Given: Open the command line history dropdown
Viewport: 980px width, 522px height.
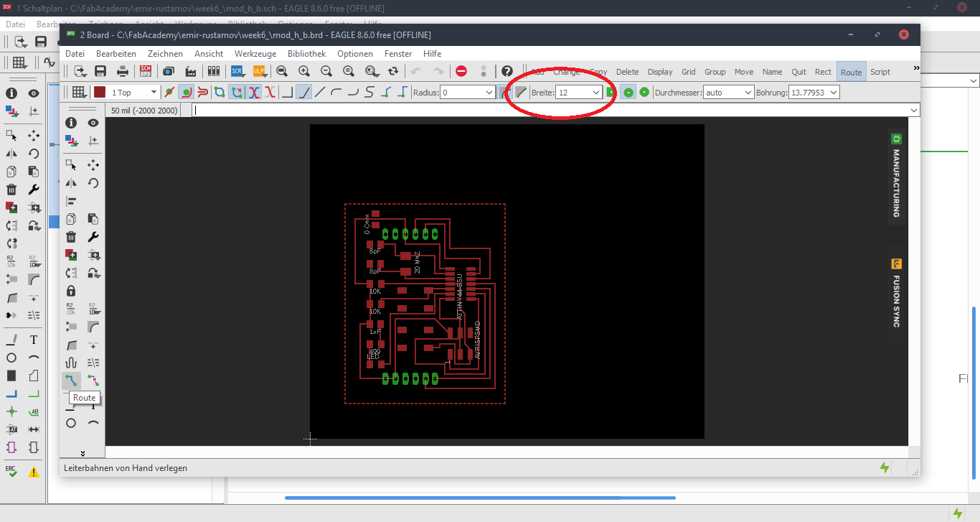Looking at the screenshot, I should 913,110.
